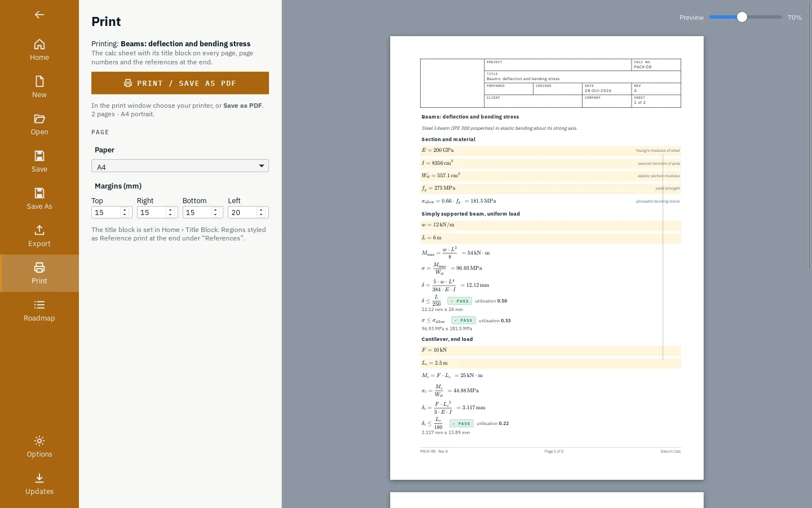Click the second page preview at bottom
Viewport: 812px width, 508px height.
coord(547,500)
